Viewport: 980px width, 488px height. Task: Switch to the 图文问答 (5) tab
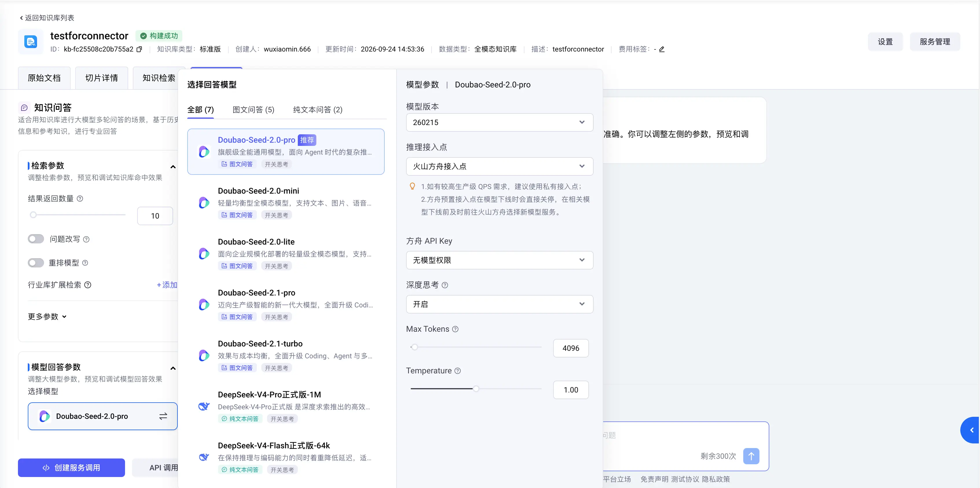[253, 110]
